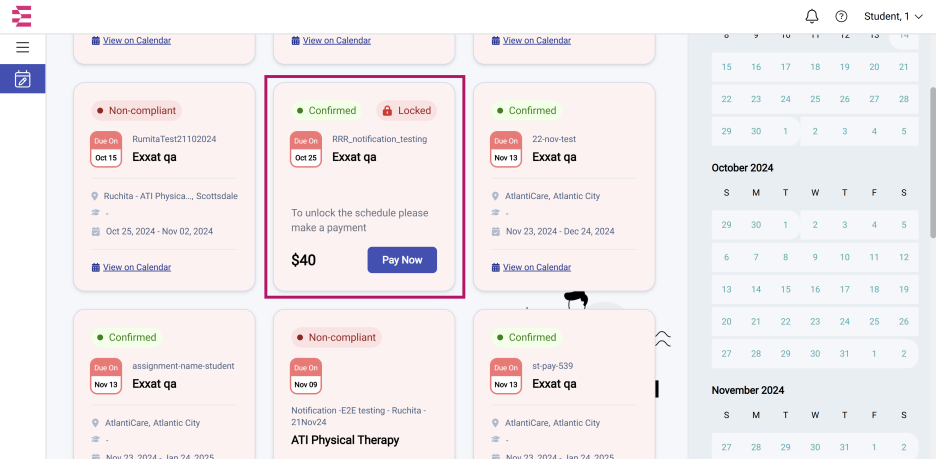Image resolution: width=936 pixels, height=459 pixels.
Task: Click the Locked padlock badge
Action: click(x=407, y=110)
